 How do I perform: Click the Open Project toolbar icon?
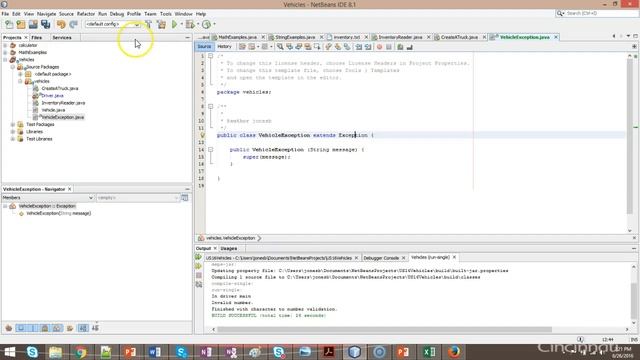33,24
